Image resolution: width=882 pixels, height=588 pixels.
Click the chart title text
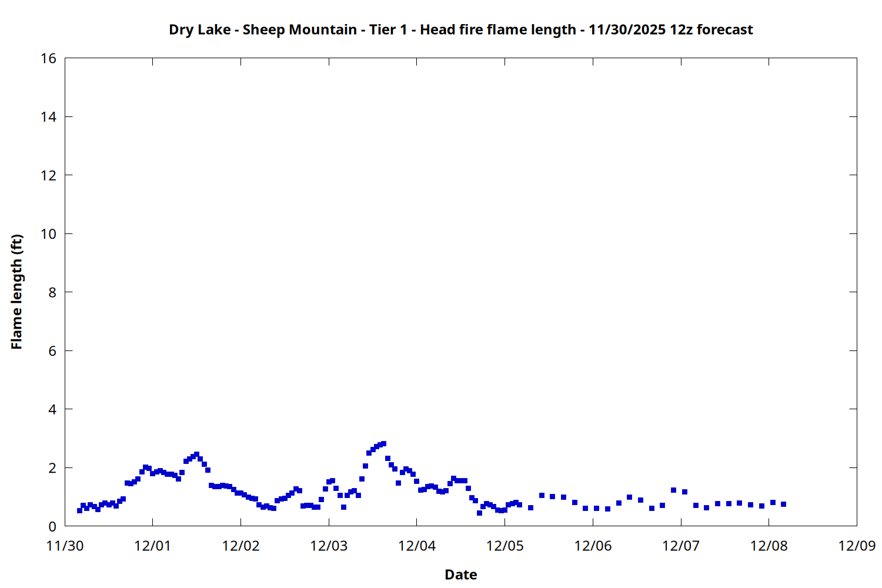point(460,29)
